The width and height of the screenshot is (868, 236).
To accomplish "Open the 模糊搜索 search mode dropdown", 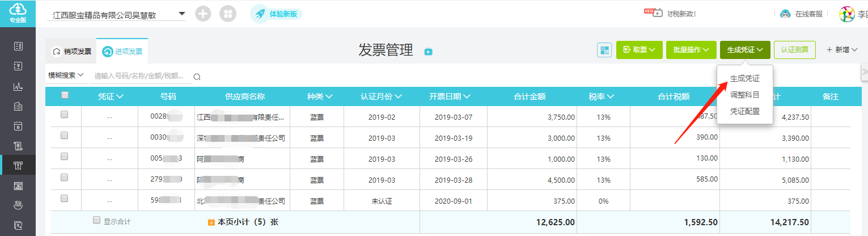I will click(66, 75).
